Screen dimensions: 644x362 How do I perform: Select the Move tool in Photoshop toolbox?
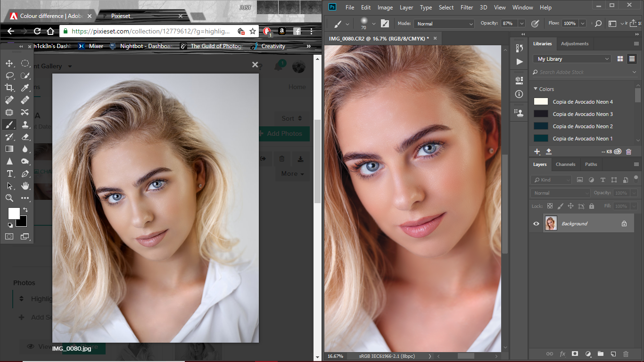[x=9, y=63]
